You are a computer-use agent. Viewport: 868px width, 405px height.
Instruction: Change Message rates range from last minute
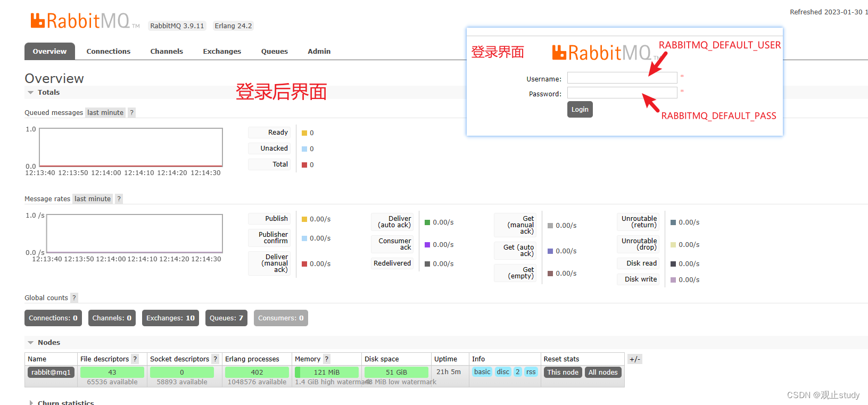coord(93,199)
